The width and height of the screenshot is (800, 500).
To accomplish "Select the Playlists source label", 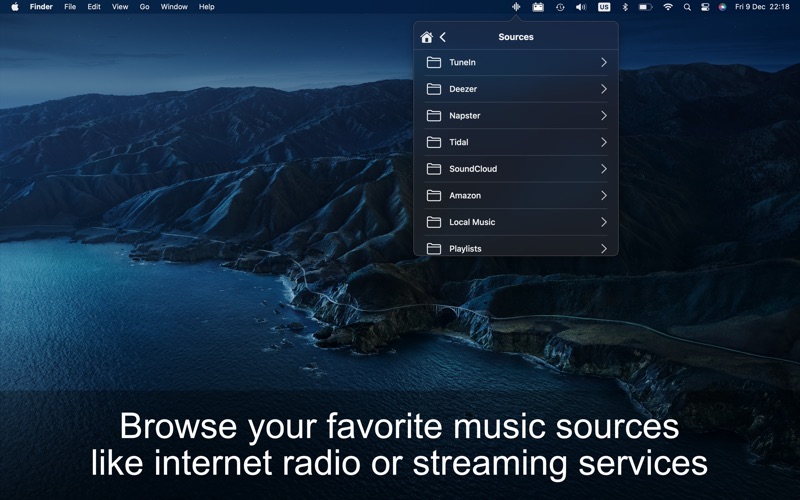I will click(465, 248).
